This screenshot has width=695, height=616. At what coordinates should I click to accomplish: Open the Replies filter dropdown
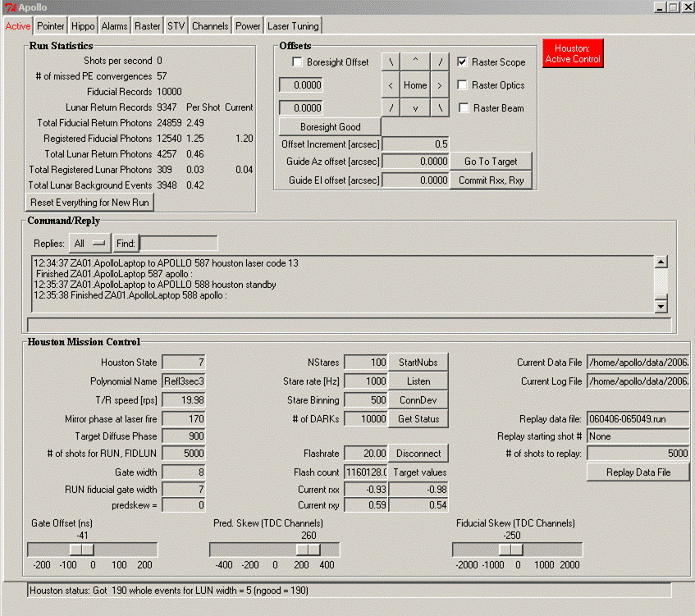tap(89, 243)
